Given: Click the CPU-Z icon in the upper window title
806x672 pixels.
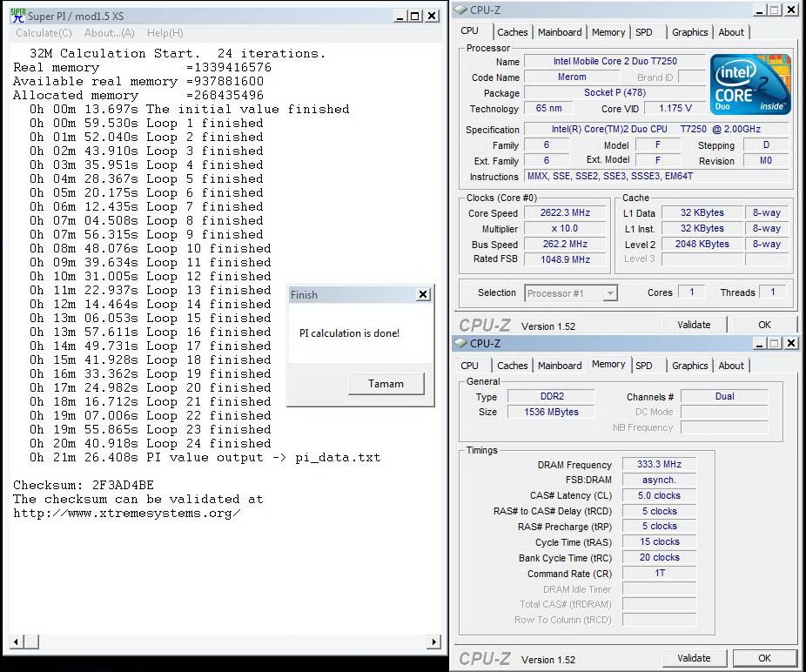Looking at the screenshot, I should pyautogui.click(x=461, y=10).
